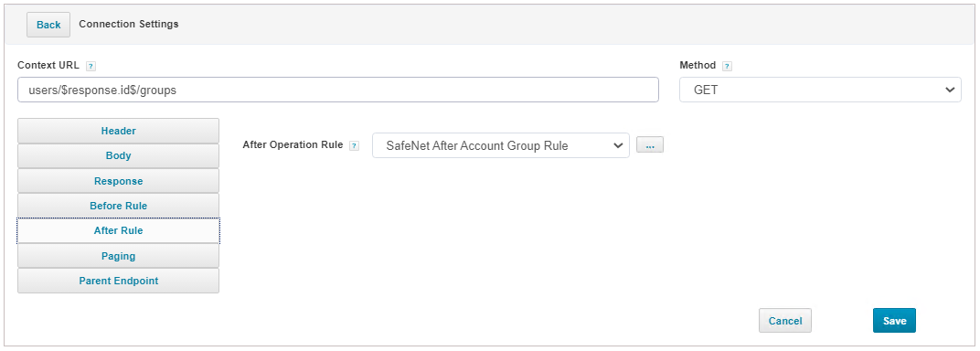
Task: Switch to the Paging tab
Action: pyautogui.click(x=118, y=256)
